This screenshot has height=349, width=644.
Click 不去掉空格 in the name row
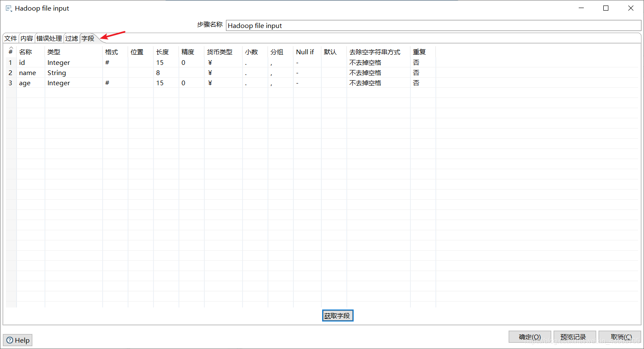tap(379, 73)
